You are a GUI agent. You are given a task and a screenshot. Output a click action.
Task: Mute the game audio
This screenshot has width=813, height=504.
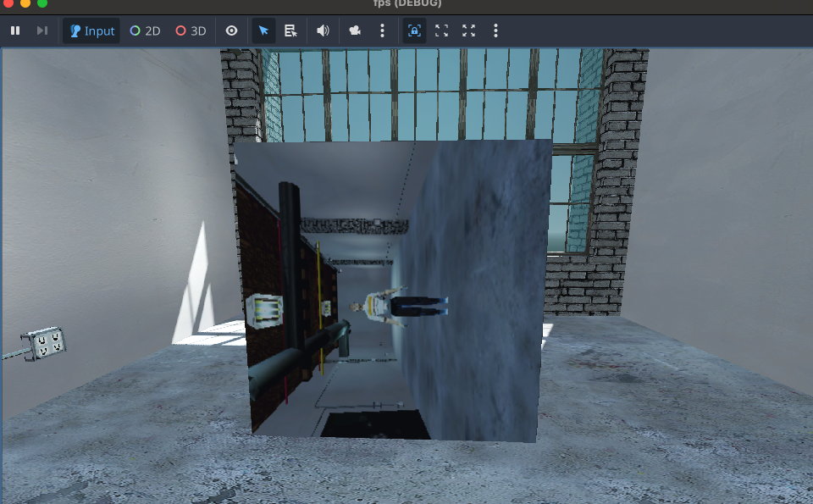point(322,30)
